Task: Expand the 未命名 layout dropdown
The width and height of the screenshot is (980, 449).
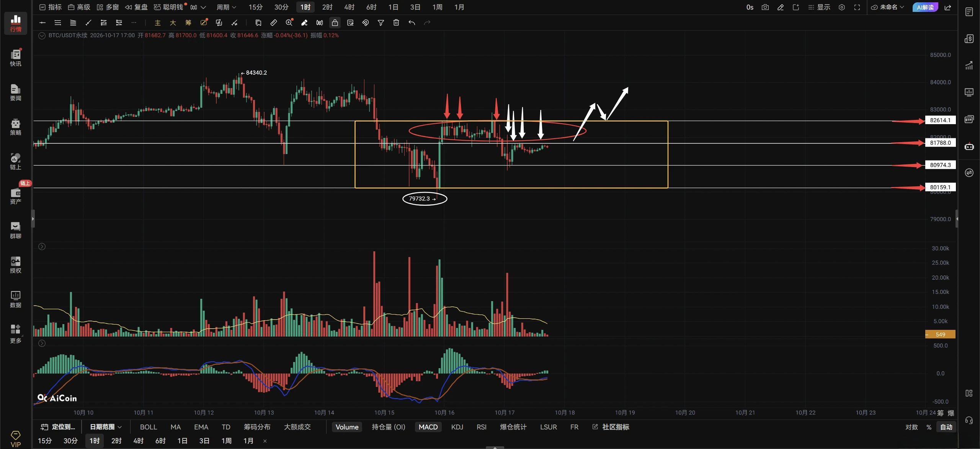Action: coord(888,7)
